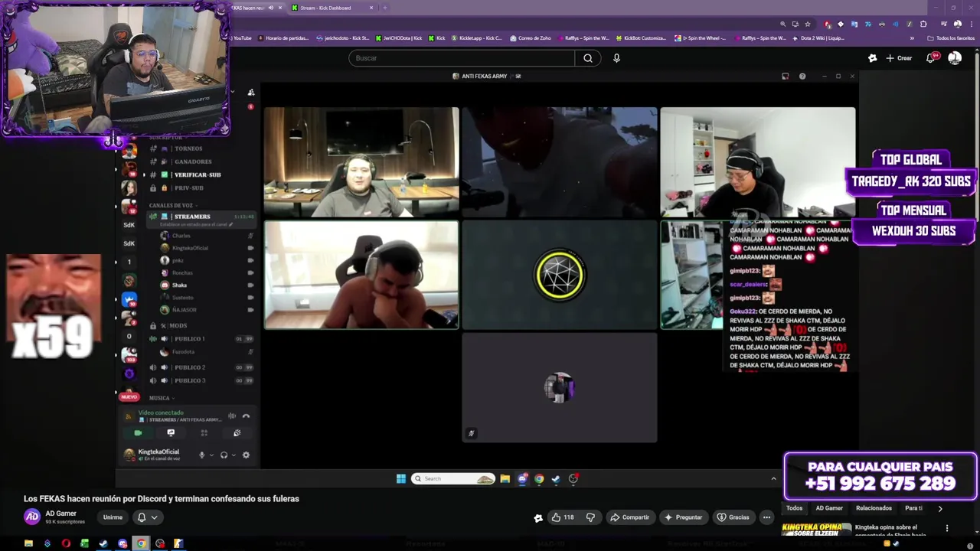Viewport: 980px width, 551px height.
Task: Bookmark this page with the star icon
Action: [807, 24]
